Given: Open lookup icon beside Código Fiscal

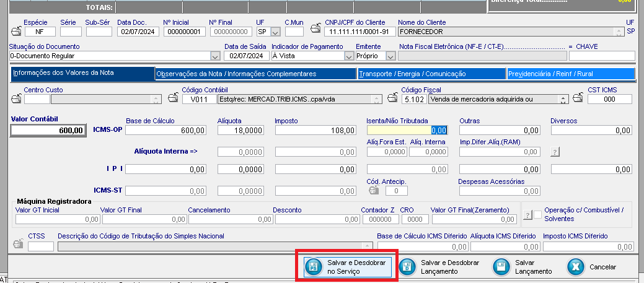Looking at the screenshot, I should [x=394, y=98].
